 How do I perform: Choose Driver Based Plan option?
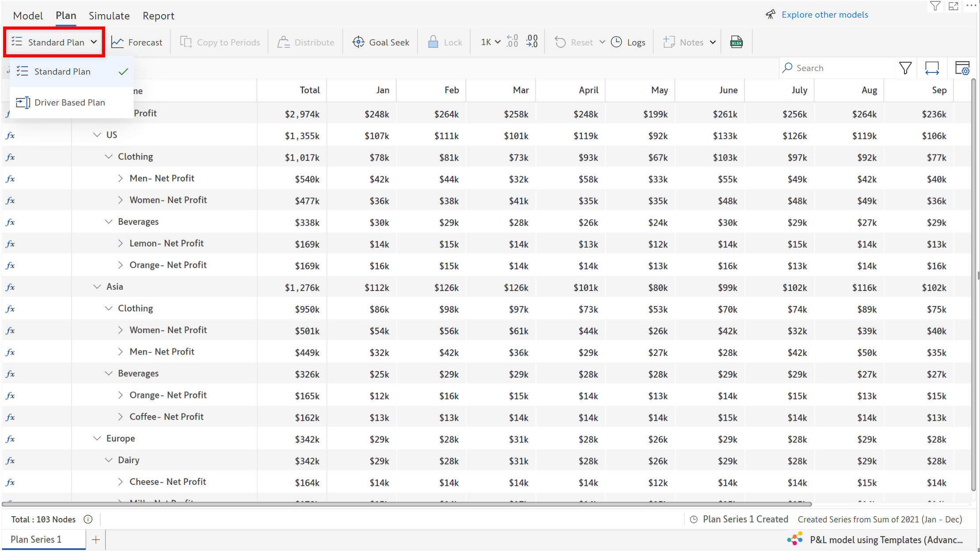70,102
